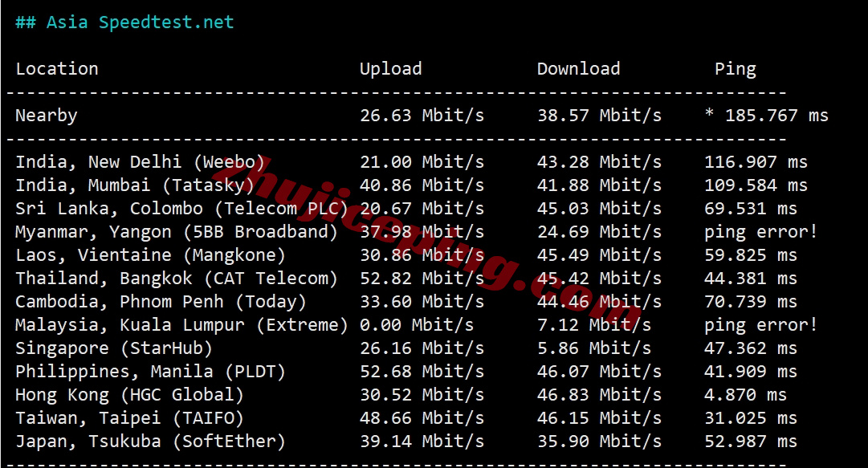Click Philippines Manila download 46.07 Mbit/s
Viewport: 868px width, 468px height.
pyautogui.click(x=600, y=371)
